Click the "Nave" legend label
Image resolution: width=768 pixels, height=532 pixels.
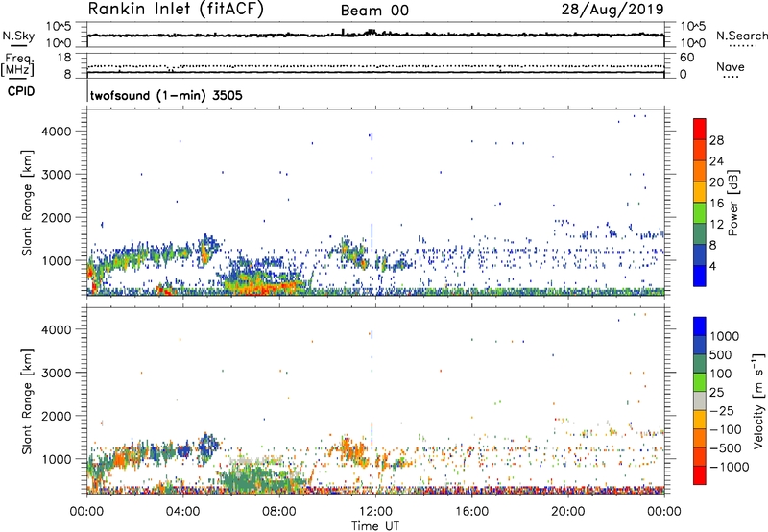coord(731,67)
